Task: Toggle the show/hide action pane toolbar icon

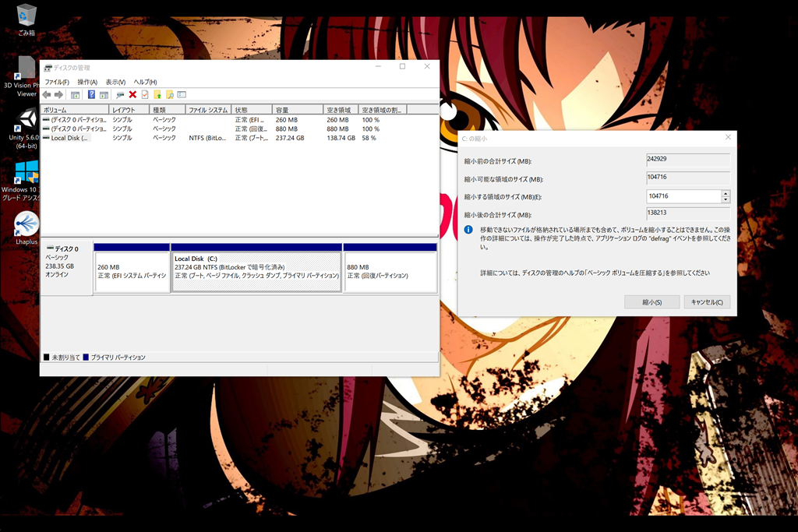Action: click(104, 94)
